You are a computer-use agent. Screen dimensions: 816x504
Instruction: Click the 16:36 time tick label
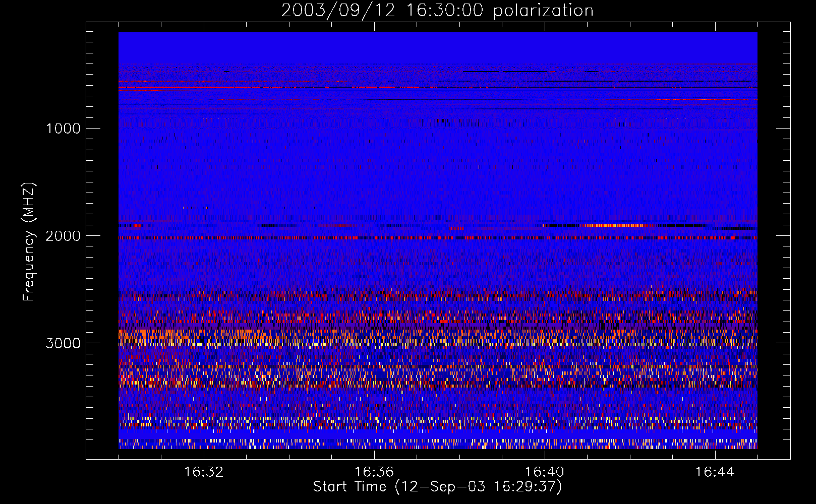374,472
